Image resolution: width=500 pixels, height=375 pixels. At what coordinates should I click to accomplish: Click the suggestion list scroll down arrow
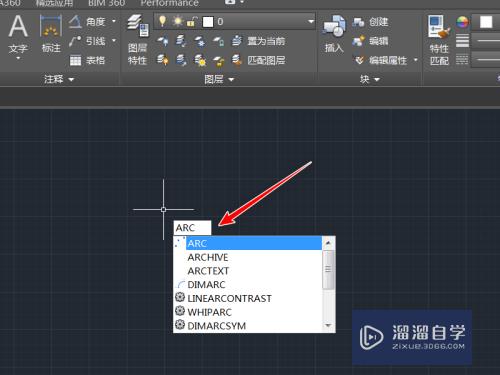(x=328, y=325)
